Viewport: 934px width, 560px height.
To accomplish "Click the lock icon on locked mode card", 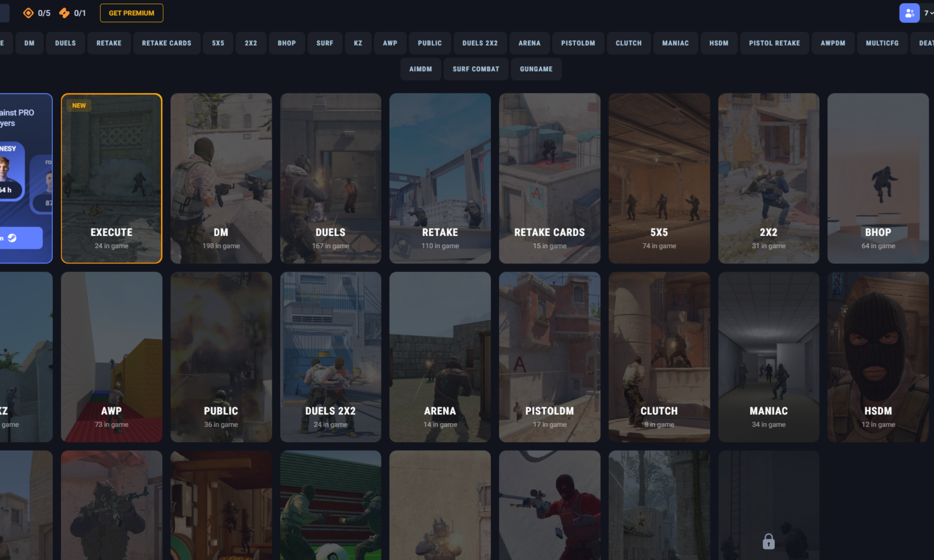I will [768, 541].
